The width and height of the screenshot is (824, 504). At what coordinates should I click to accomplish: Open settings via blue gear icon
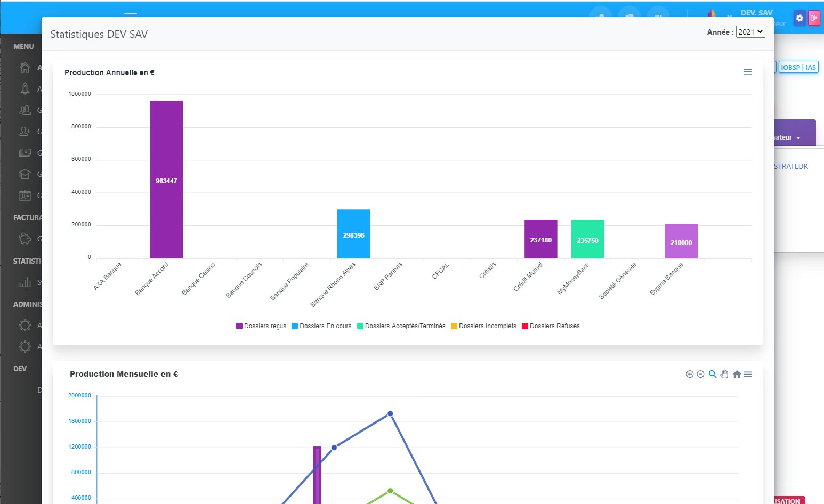tap(799, 18)
